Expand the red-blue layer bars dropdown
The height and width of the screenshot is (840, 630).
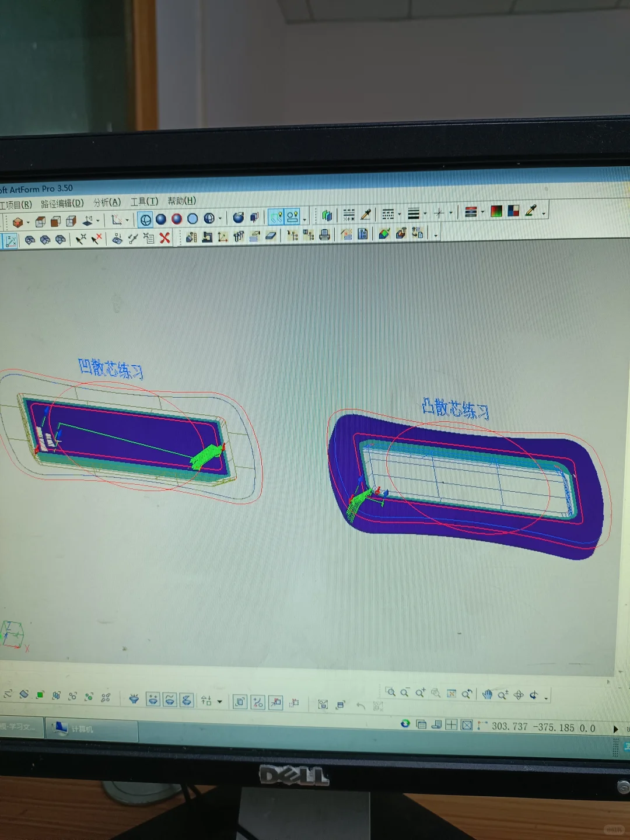[x=482, y=212]
